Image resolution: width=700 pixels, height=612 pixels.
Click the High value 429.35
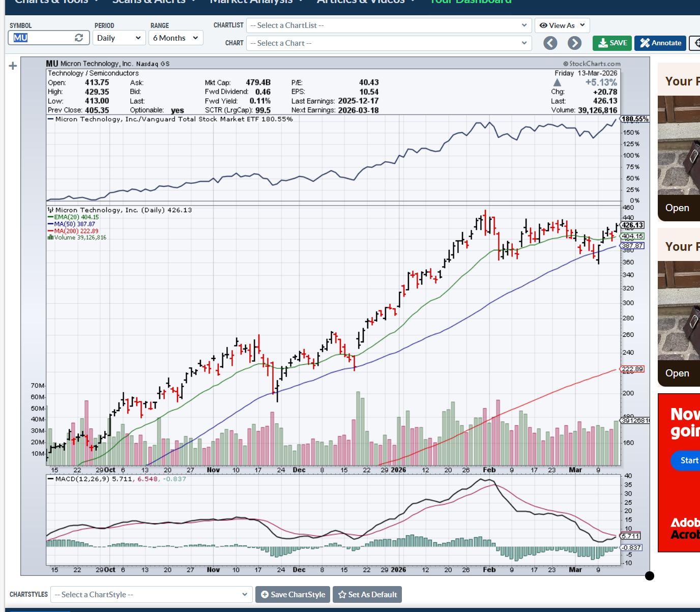point(97,92)
